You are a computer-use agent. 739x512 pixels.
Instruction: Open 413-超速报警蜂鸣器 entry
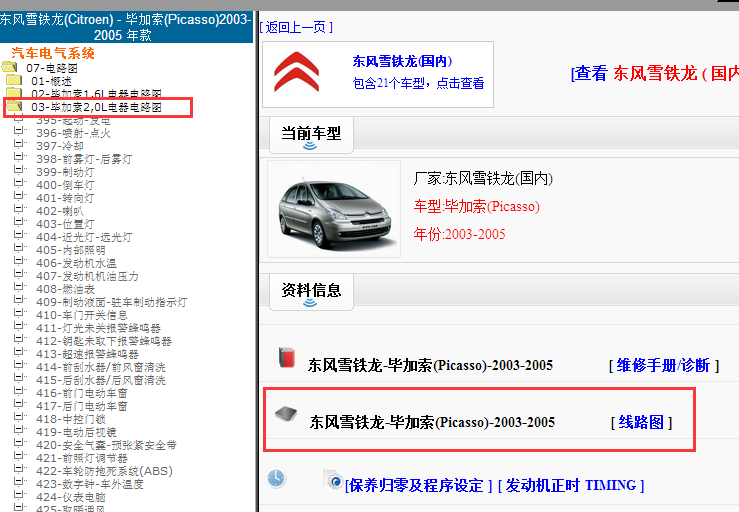[87, 354]
